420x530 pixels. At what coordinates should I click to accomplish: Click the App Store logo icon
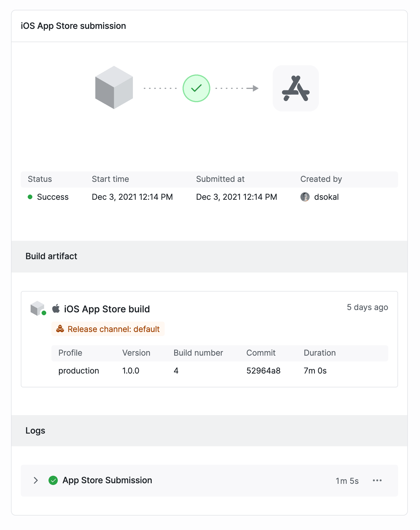click(296, 88)
